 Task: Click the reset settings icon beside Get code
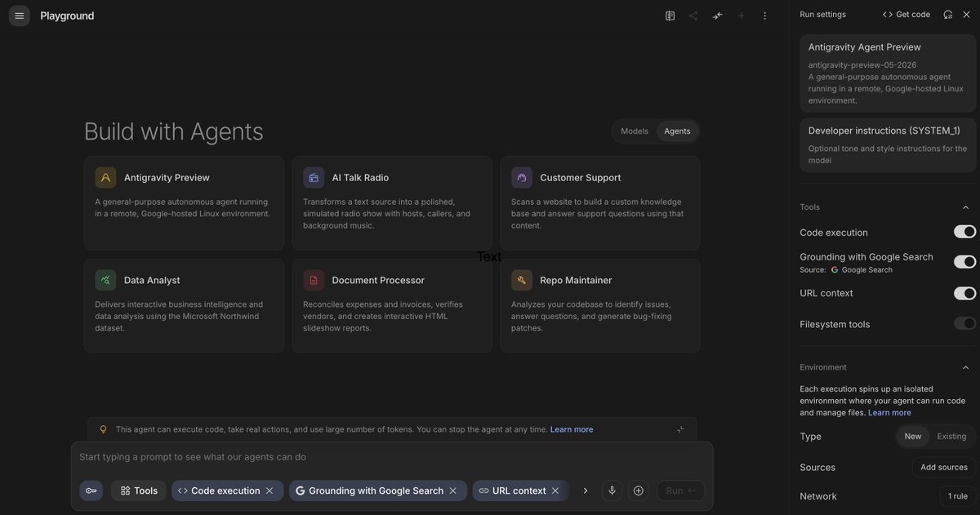(947, 15)
